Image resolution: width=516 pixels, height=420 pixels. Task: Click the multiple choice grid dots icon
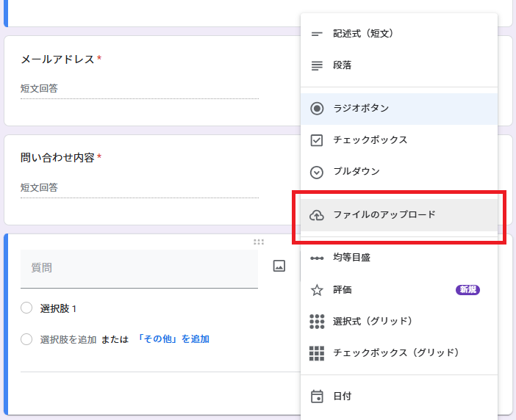click(317, 322)
